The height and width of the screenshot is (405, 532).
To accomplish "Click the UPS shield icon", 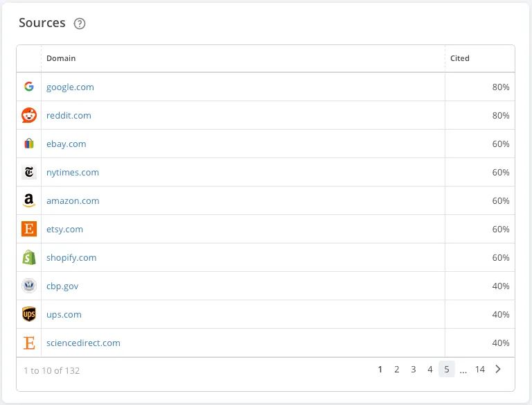I will (29, 314).
